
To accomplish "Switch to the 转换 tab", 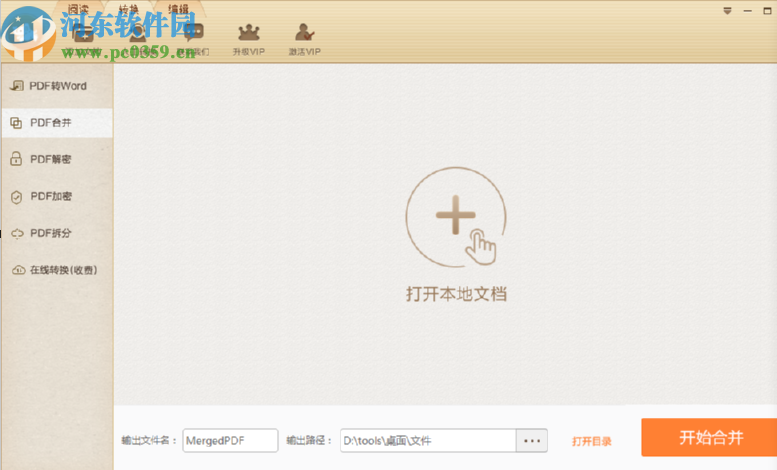I will tap(128, 9).
